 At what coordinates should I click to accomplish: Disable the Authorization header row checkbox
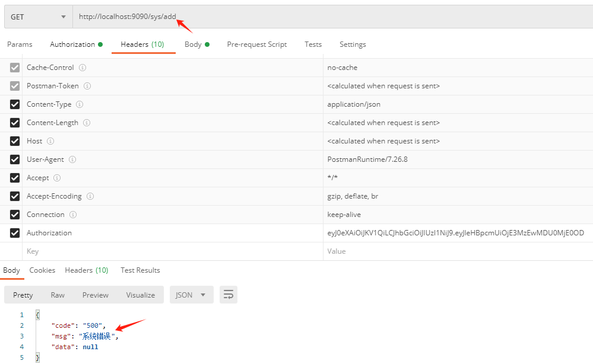pyautogui.click(x=15, y=233)
